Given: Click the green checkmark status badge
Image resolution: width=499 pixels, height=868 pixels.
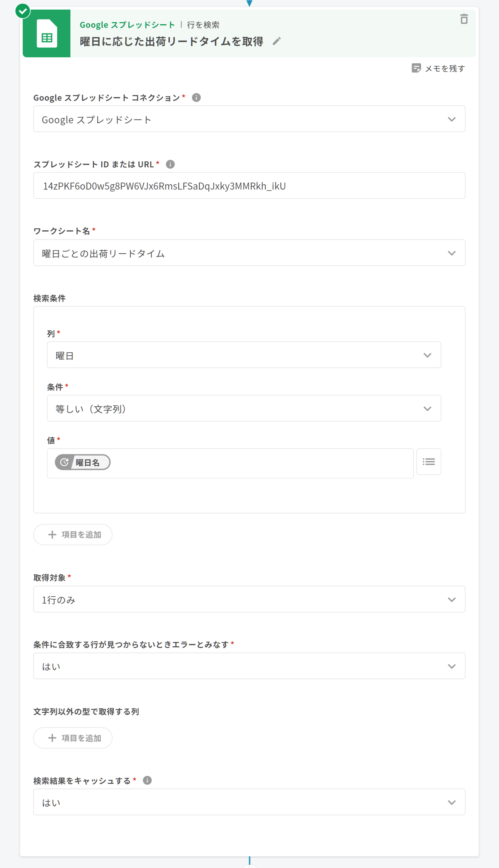Looking at the screenshot, I should click(x=23, y=11).
